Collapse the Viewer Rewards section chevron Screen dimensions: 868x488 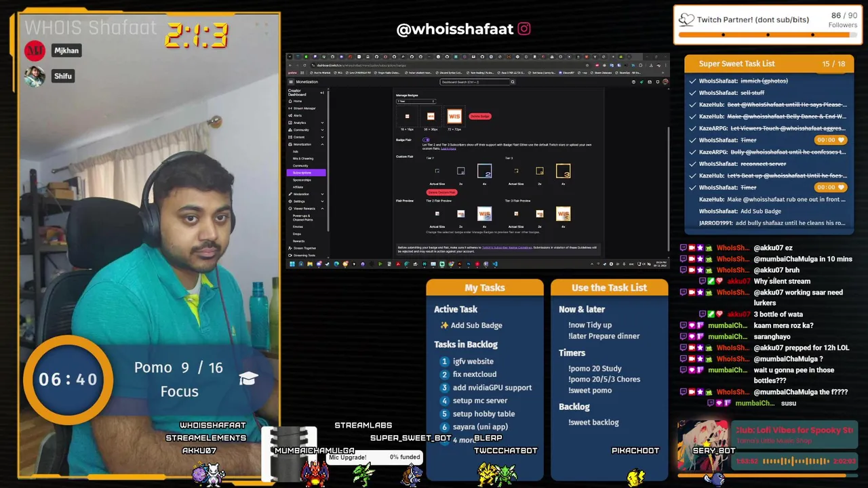click(x=322, y=209)
